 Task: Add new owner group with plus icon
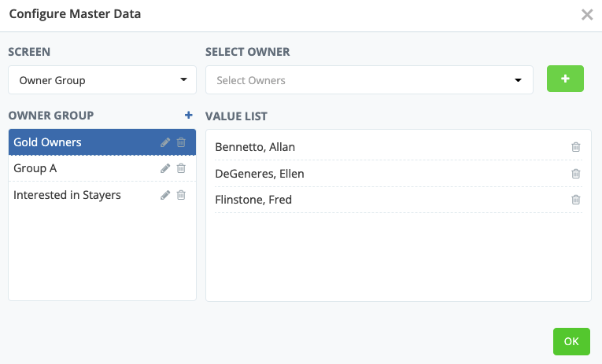coord(188,116)
